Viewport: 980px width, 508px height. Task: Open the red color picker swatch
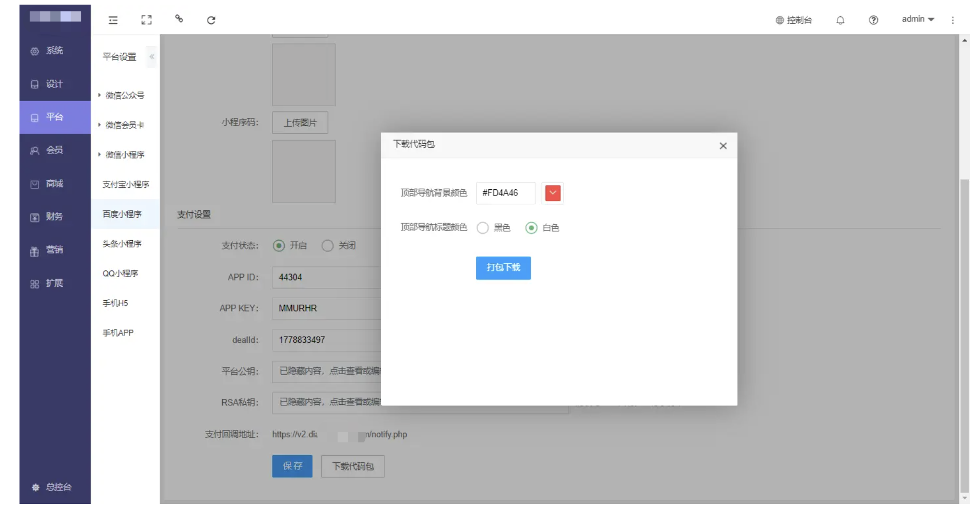pos(553,193)
